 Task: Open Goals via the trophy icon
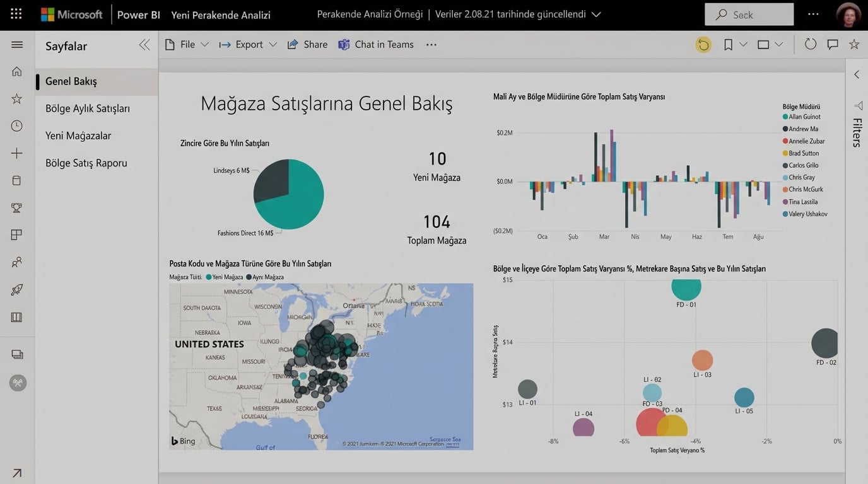[x=17, y=207]
